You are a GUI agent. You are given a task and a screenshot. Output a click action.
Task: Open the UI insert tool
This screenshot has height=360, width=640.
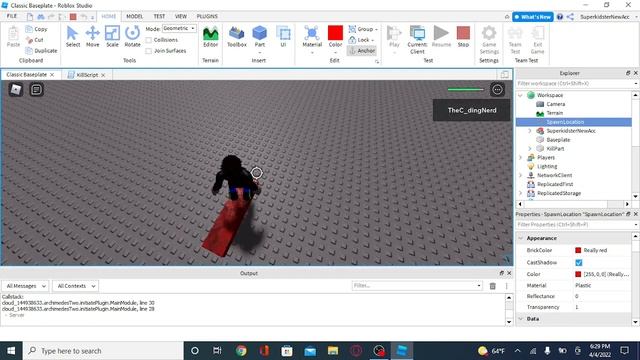click(283, 36)
